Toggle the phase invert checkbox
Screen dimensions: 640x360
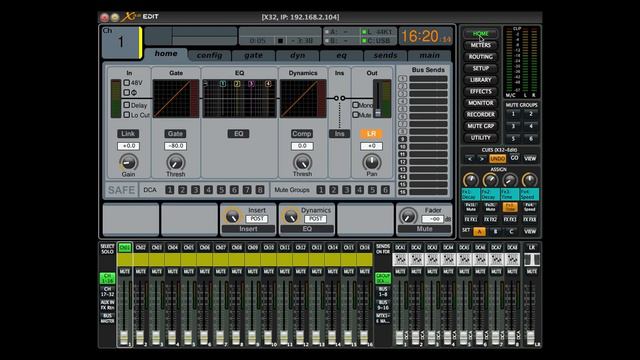[127, 92]
